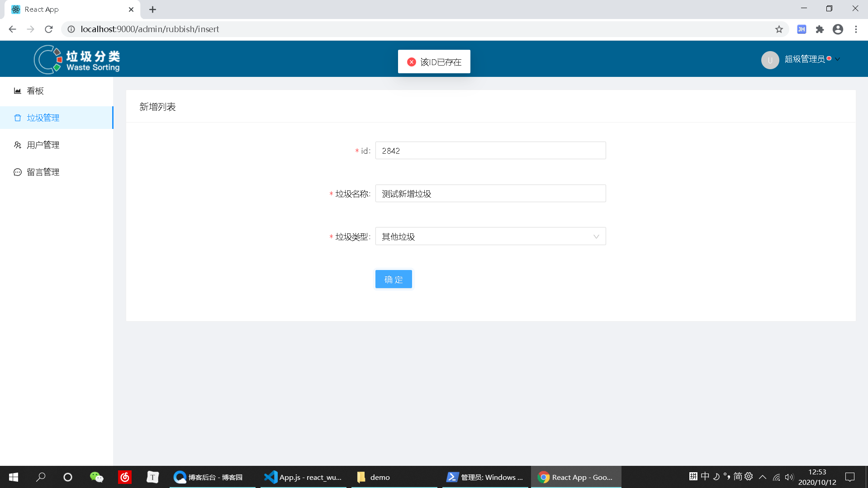Select the React App browser tab

point(72,9)
